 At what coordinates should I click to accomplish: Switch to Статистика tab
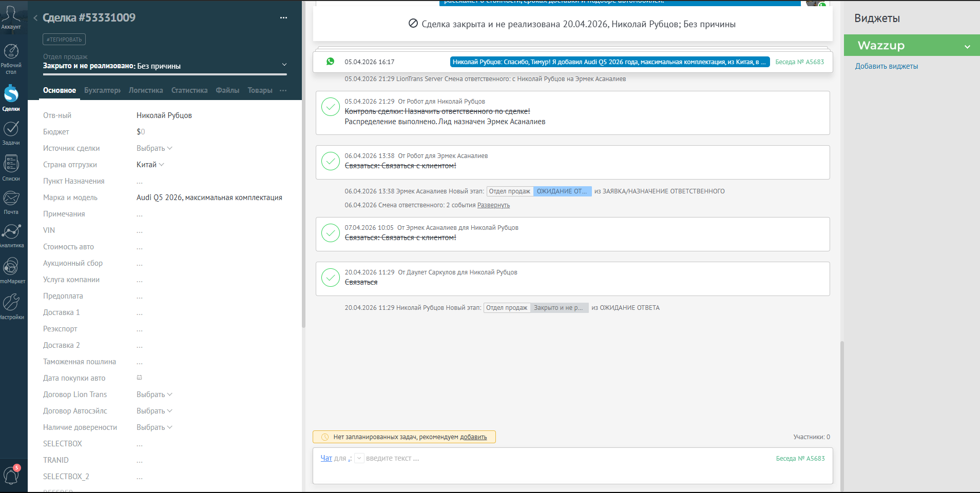click(x=189, y=90)
